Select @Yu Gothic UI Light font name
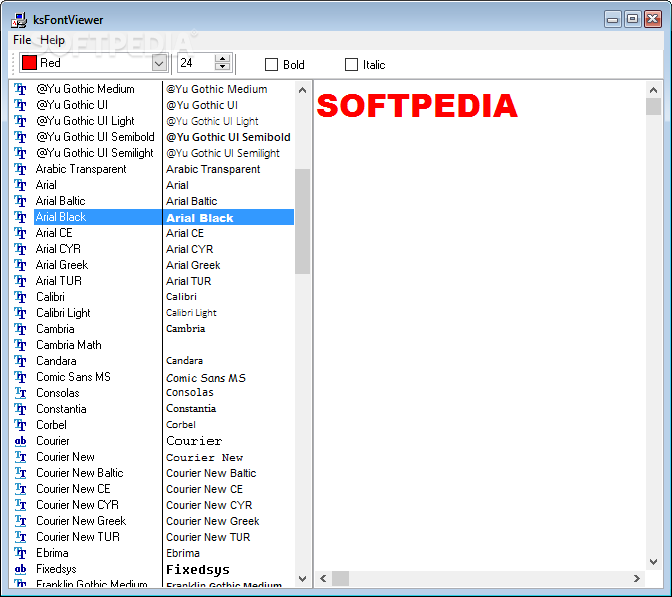Image resolution: width=672 pixels, height=597 pixels. (85, 121)
